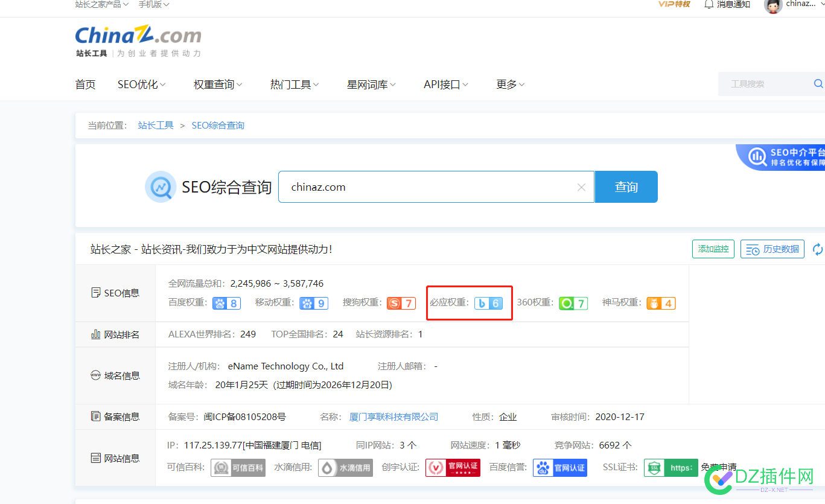
Task: Click 审核时间 date 2020-12-17
Action: 620,417
